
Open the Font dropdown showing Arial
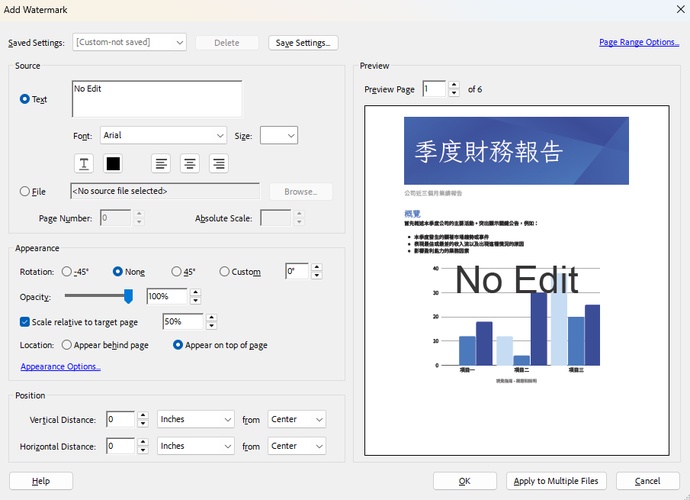coord(164,135)
